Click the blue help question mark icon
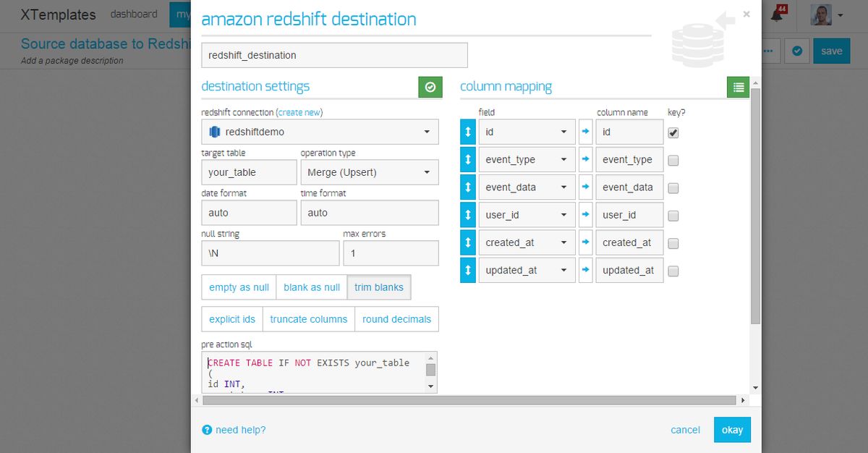Screen dimensions: 868x453 [207, 430]
